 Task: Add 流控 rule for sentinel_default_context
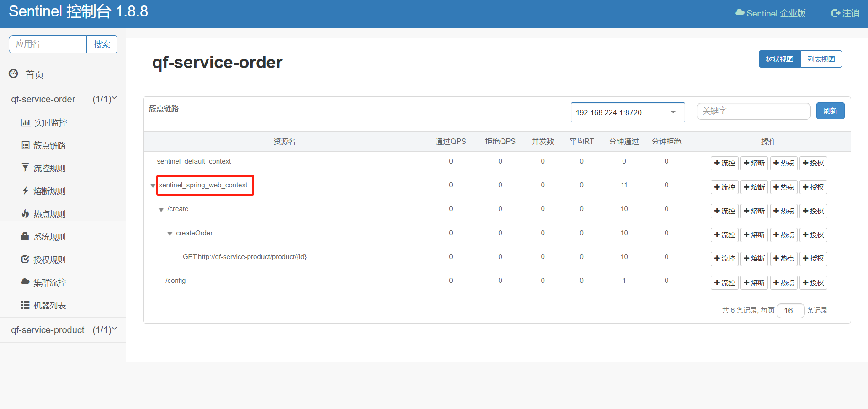click(724, 163)
